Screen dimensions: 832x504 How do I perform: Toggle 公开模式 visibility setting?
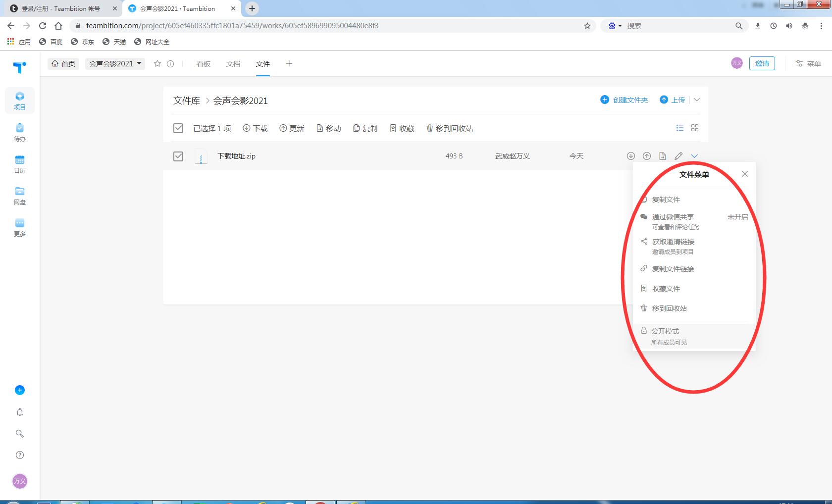pyautogui.click(x=694, y=336)
